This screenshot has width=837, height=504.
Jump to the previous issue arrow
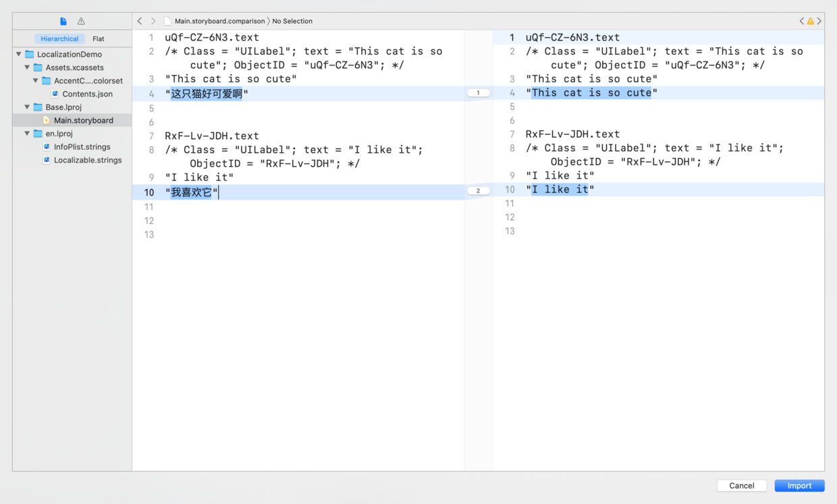click(x=802, y=22)
